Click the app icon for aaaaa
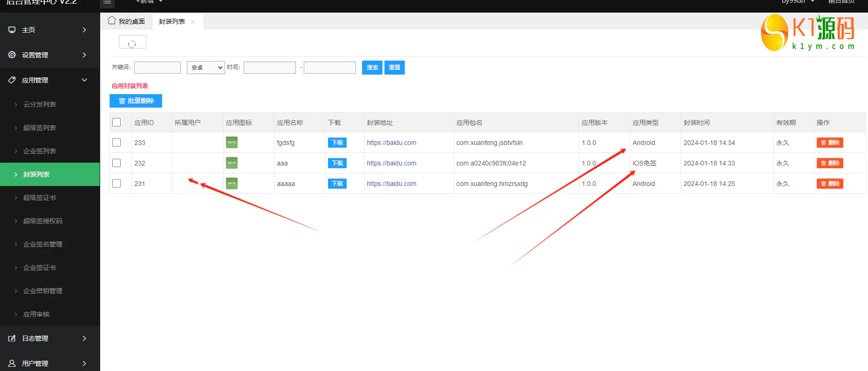Image resolution: width=868 pixels, height=371 pixels. point(232,184)
